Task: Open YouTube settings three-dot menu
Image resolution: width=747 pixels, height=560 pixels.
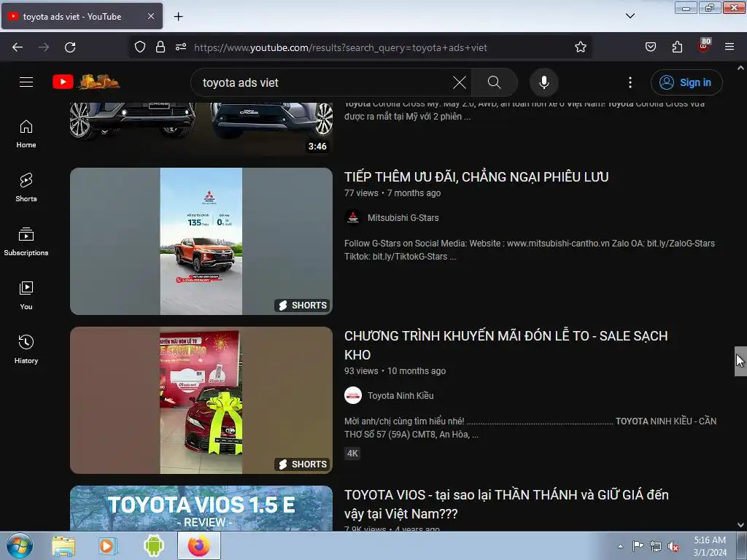Action: [630, 82]
